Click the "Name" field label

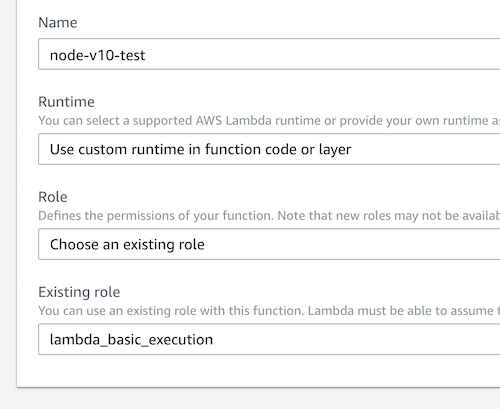click(x=58, y=23)
